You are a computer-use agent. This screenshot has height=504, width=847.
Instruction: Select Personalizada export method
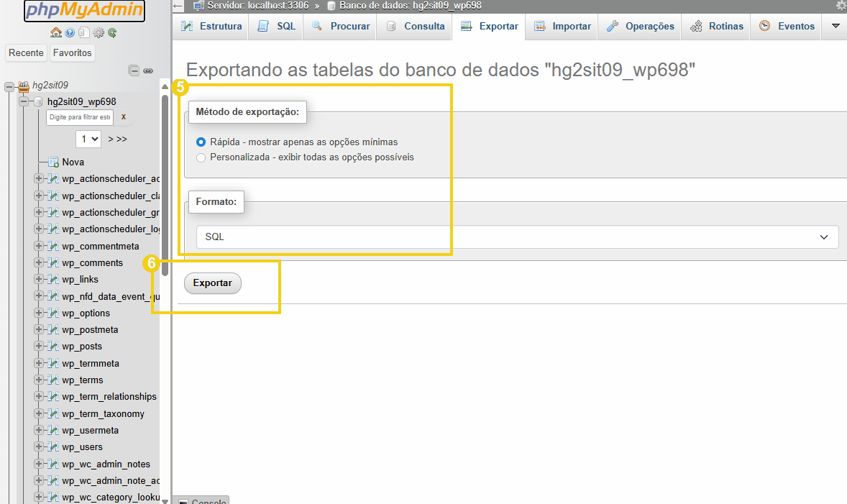201,157
